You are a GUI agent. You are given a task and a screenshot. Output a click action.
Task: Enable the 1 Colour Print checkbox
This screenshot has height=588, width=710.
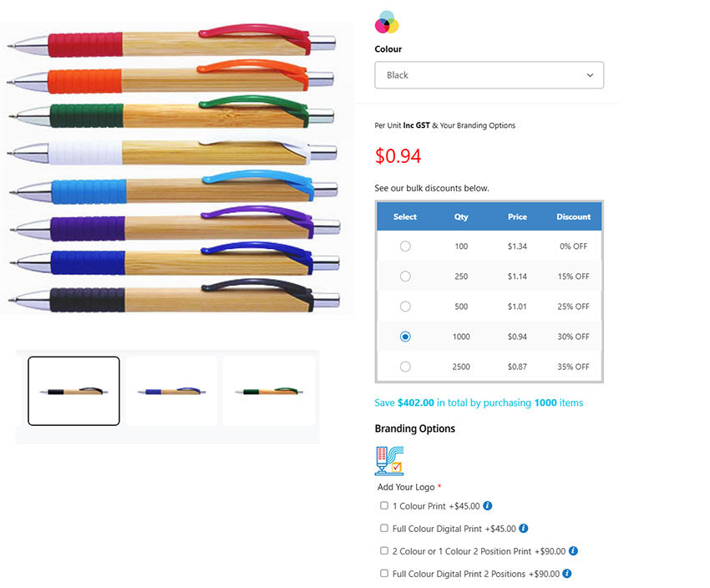point(384,505)
